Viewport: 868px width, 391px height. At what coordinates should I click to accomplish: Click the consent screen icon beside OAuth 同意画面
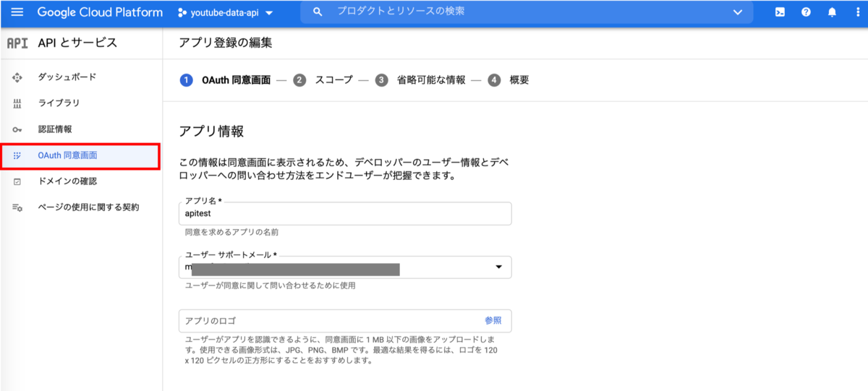pyautogui.click(x=17, y=155)
